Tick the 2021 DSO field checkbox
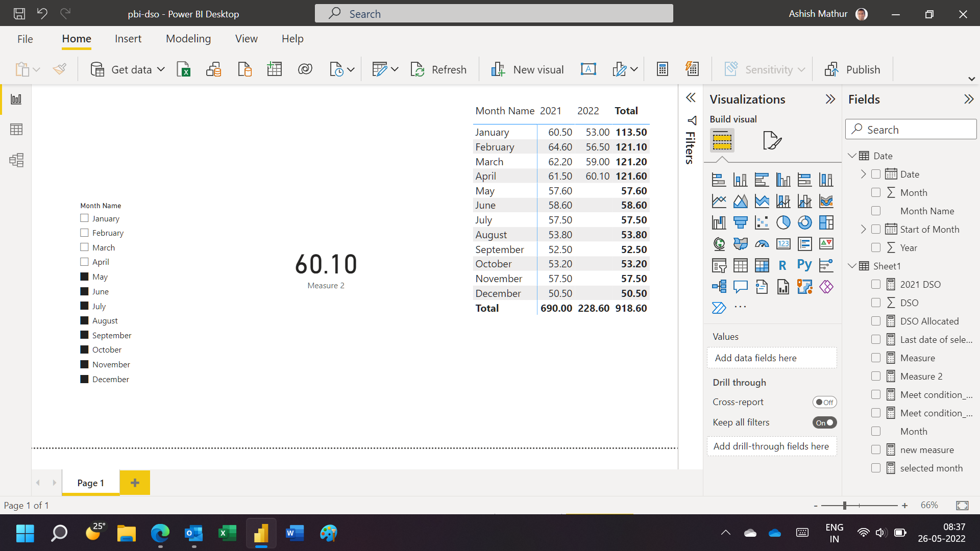This screenshot has width=980, height=551. [x=876, y=284]
